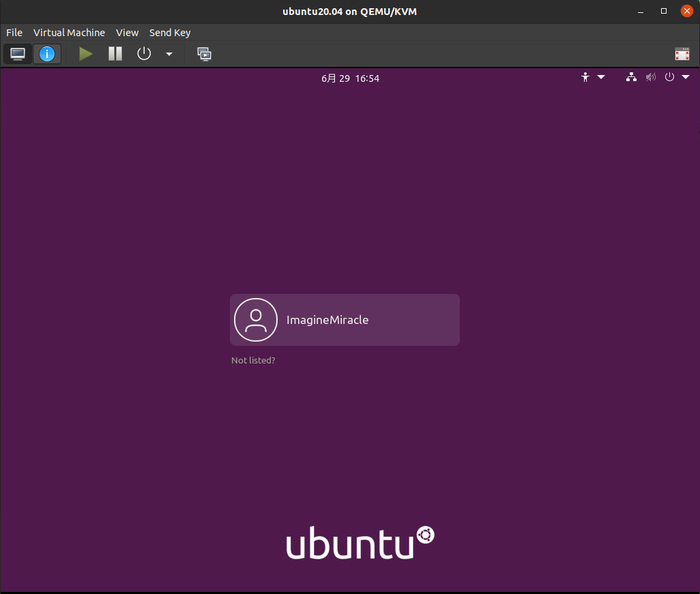Open the Virtual Machine menu
700x594 pixels.
69,33
